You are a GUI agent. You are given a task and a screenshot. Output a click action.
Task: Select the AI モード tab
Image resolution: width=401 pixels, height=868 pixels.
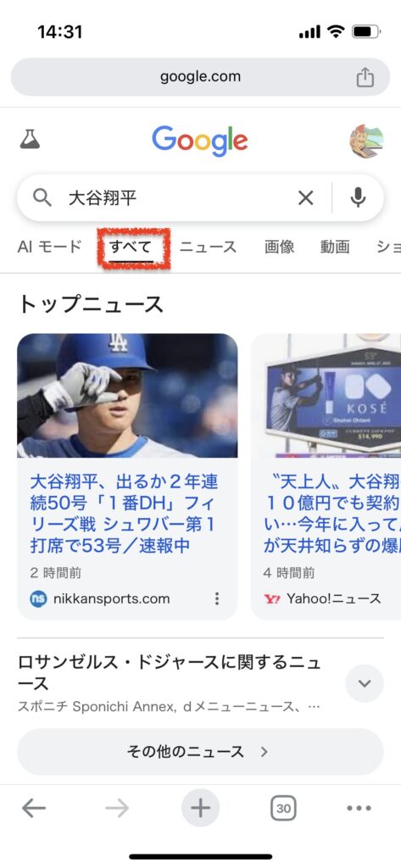[50, 247]
